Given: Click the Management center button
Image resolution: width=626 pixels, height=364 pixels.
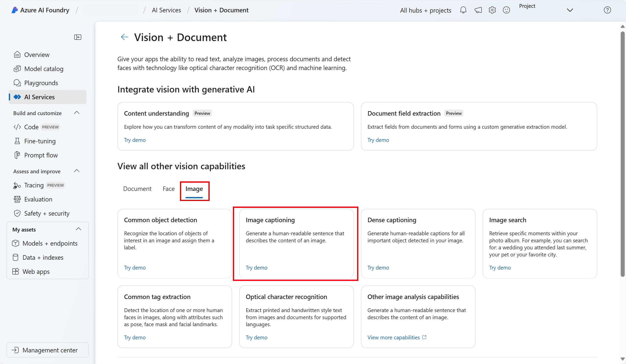Looking at the screenshot, I should pos(47,350).
